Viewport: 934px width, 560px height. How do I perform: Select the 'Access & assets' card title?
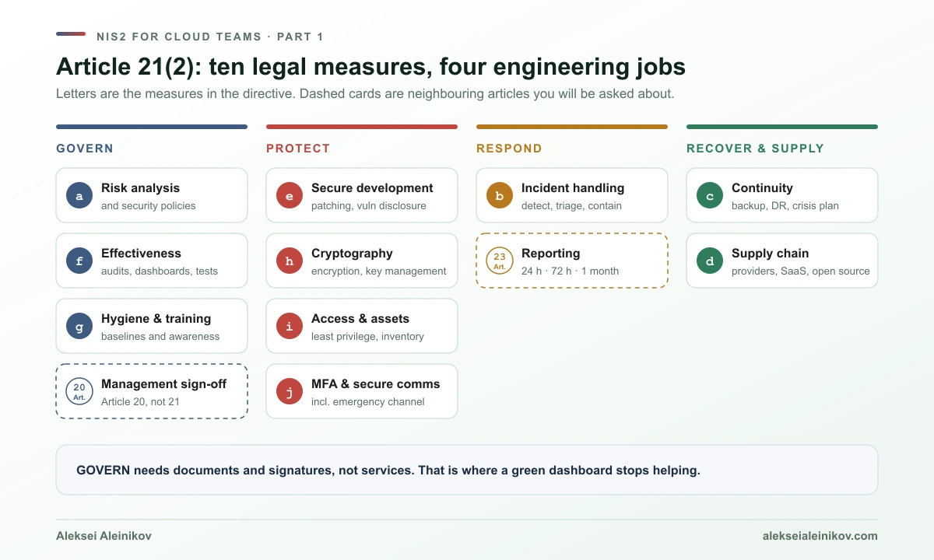click(360, 319)
